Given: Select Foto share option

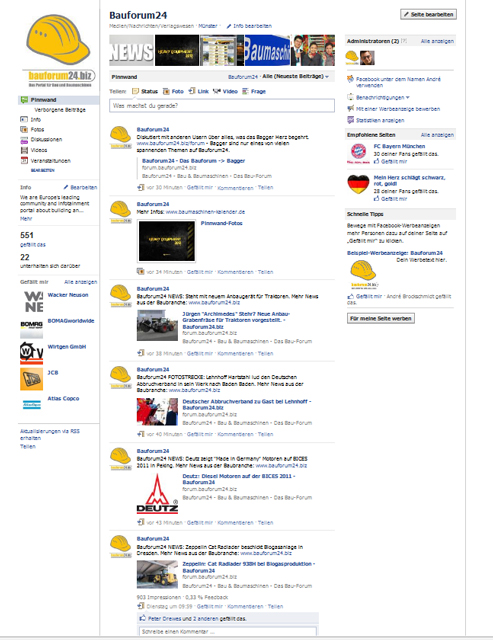Looking at the screenshot, I should coord(173,91).
